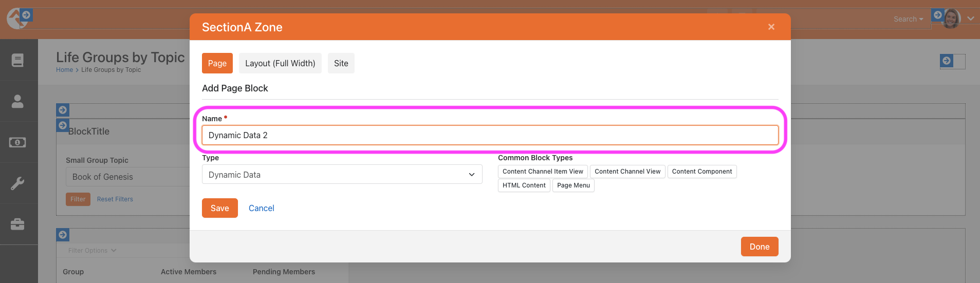Choose HTML Content block type
This screenshot has height=283, width=980.
click(524, 185)
